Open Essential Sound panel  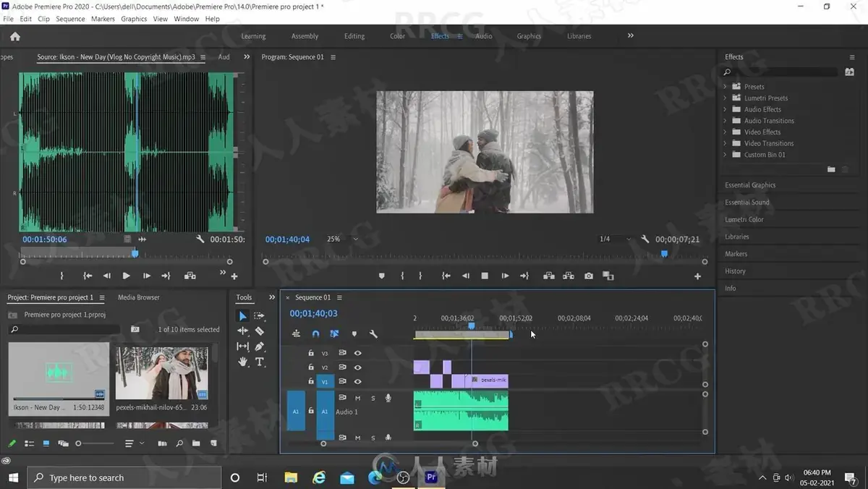click(x=747, y=203)
